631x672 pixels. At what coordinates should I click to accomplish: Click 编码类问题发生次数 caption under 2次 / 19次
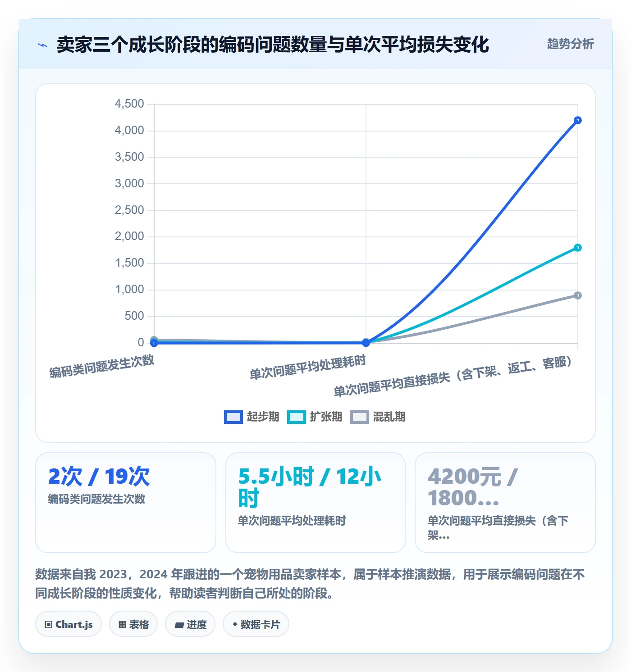[96, 499]
